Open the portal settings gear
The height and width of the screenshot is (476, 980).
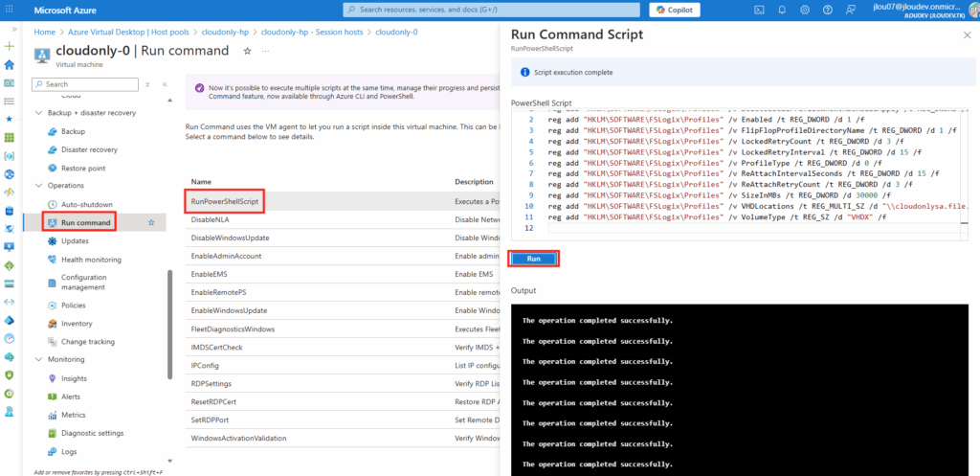point(805,10)
